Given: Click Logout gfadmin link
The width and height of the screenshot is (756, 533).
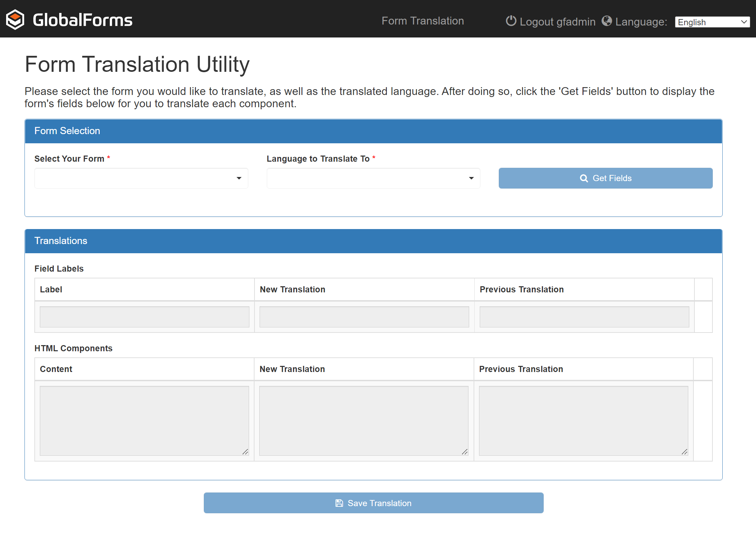Looking at the screenshot, I should pyautogui.click(x=557, y=22).
